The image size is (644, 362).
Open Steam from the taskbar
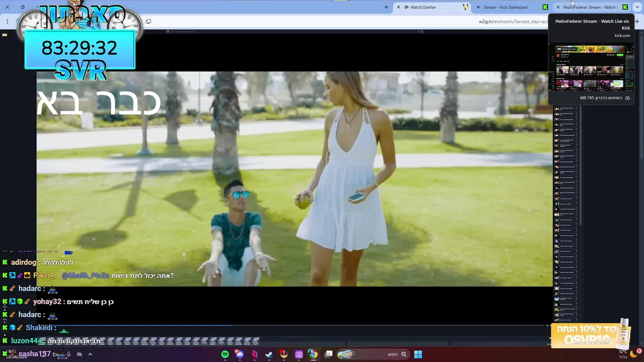(x=269, y=354)
